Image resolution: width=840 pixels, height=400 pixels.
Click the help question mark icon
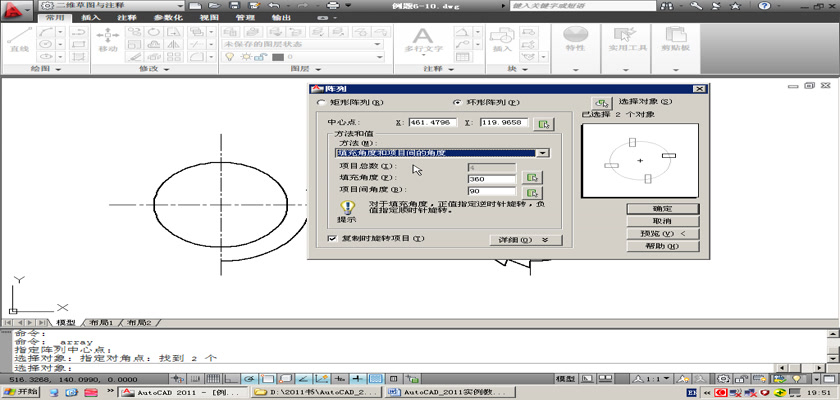764,6
